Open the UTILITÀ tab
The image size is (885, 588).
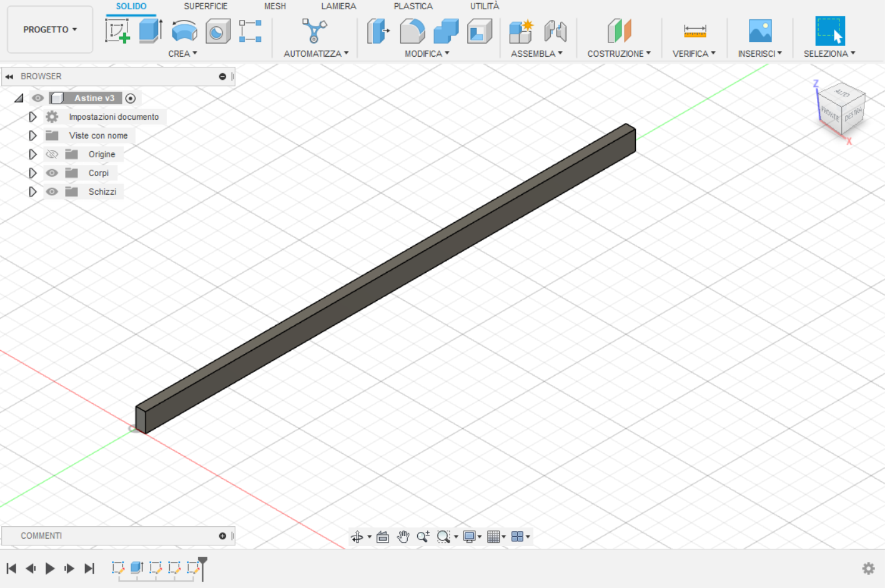click(x=485, y=6)
